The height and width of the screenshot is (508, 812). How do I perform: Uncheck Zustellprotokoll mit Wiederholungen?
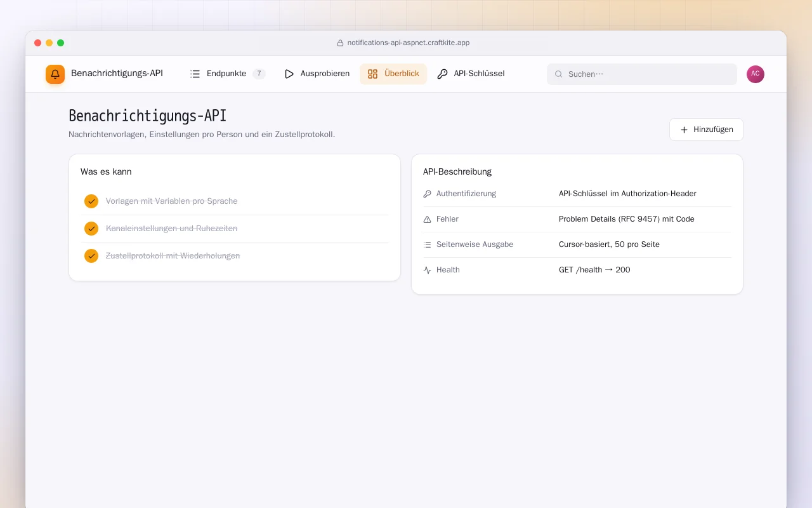tap(91, 256)
